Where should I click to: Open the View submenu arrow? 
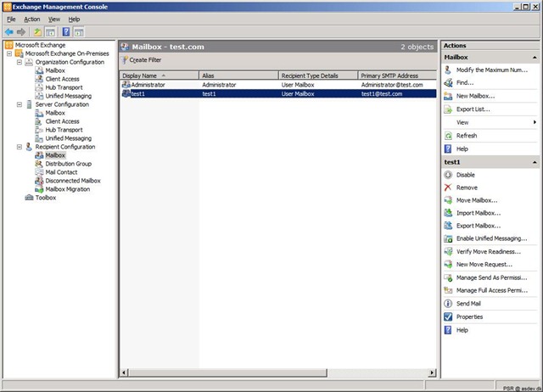(x=535, y=122)
